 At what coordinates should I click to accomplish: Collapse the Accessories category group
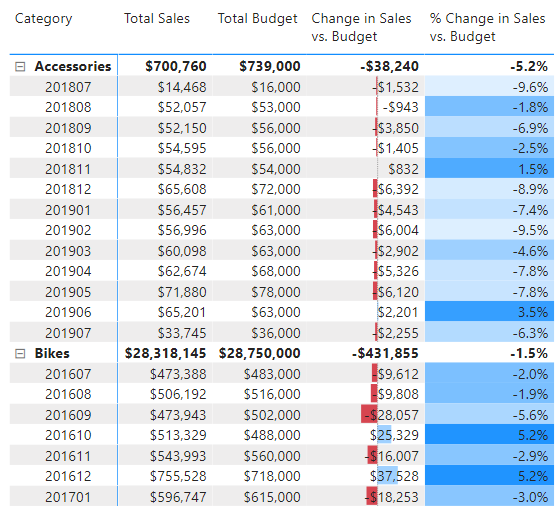pos(20,66)
